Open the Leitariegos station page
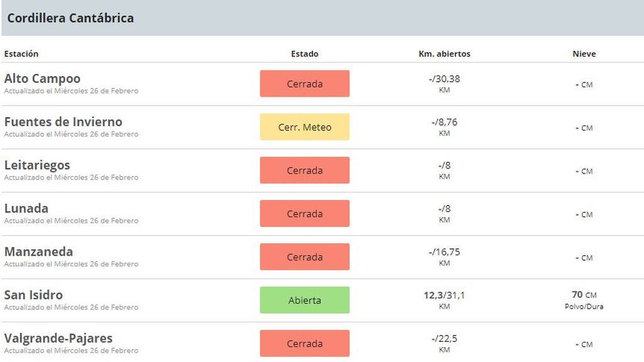The width and height of the screenshot is (644, 362). (37, 165)
